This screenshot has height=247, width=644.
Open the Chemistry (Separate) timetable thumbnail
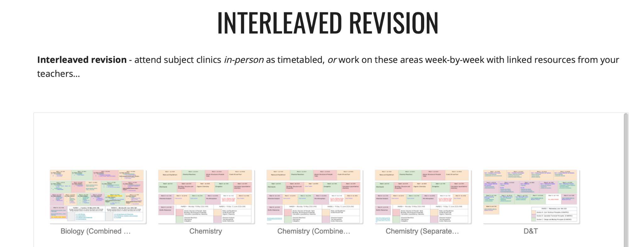pyautogui.click(x=423, y=197)
